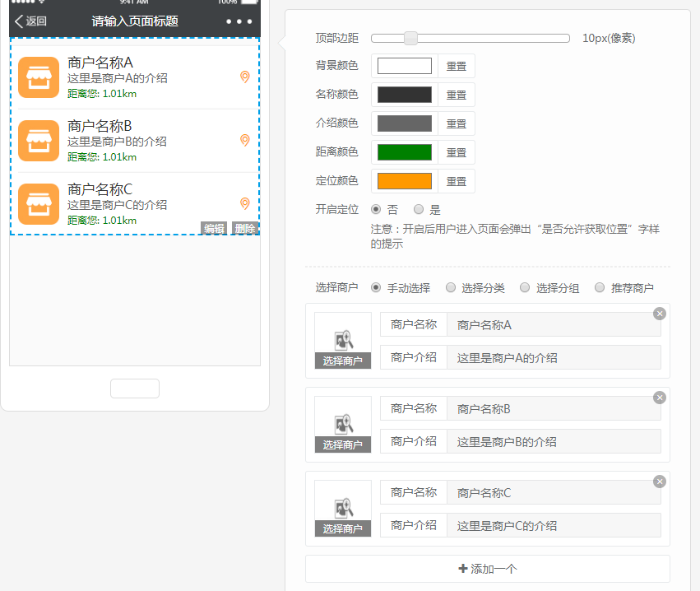Click the location pin icon beside 商户名称C
700x591 pixels.
pyautogui.click(x=244, y=204)
